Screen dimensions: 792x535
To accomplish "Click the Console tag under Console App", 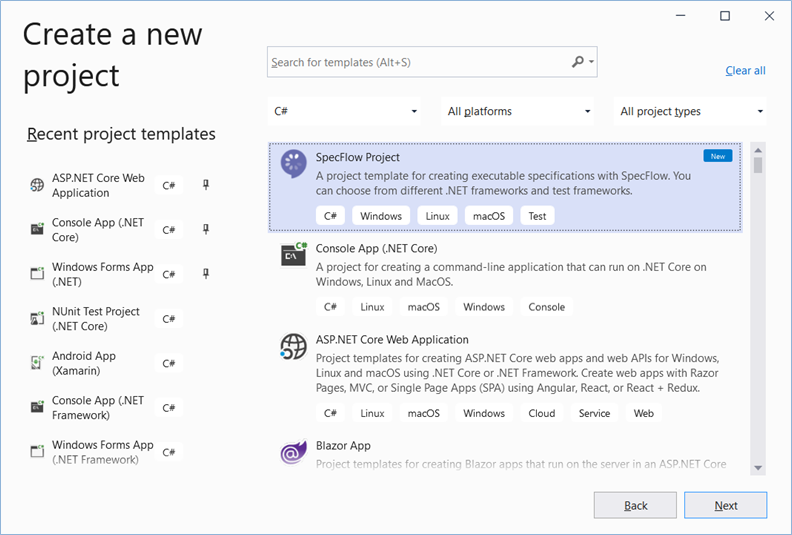I will (547, 307).
